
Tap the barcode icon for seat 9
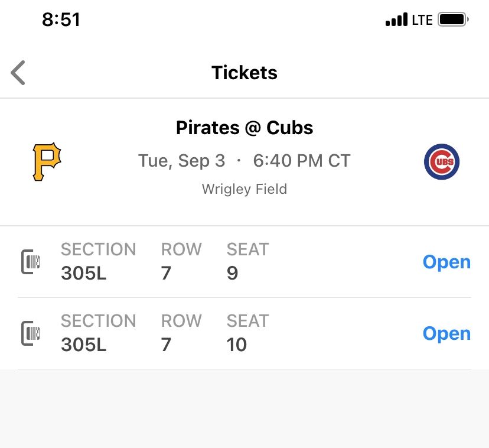tap(31, 262)
